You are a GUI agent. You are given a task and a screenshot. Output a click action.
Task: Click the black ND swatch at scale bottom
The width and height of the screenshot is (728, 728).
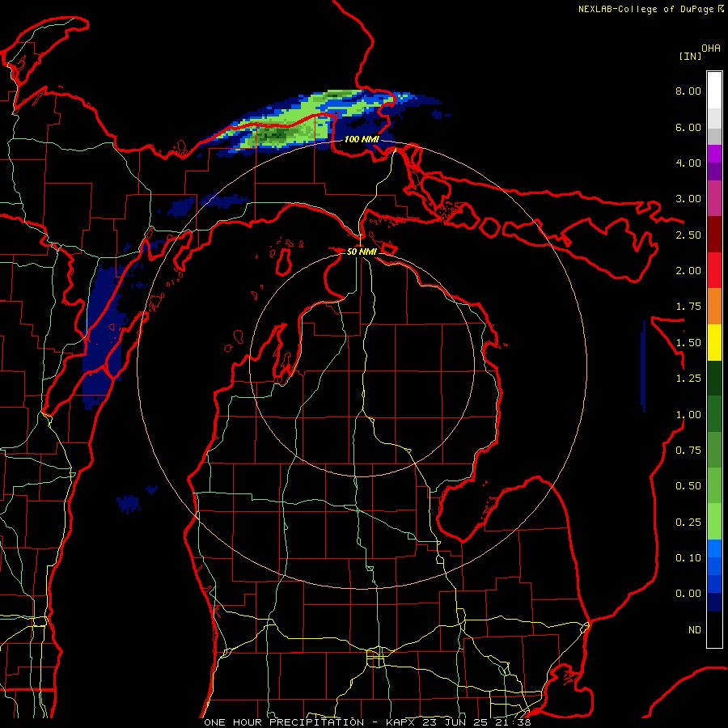click(x=714, y=629)
